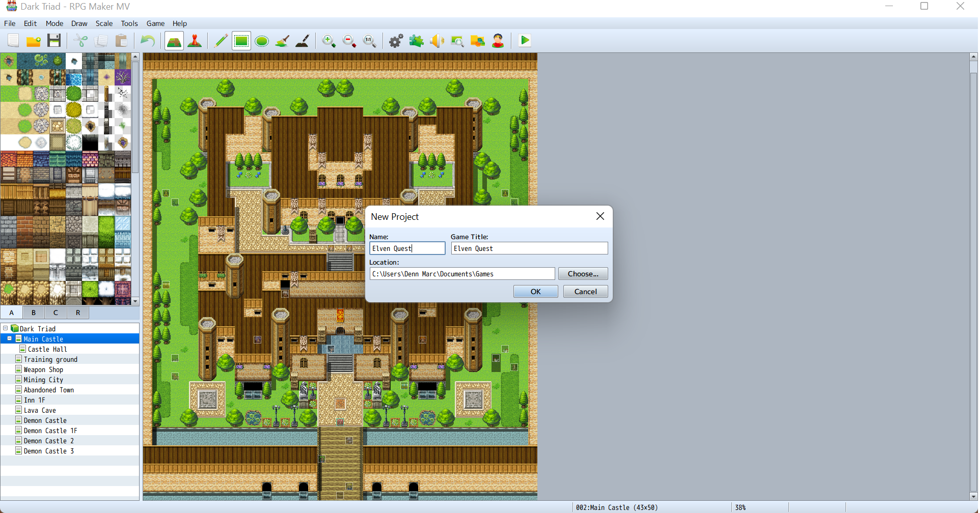Click the Save Project floppy icon
Screen dimensions: 980x513
point(54,41)
